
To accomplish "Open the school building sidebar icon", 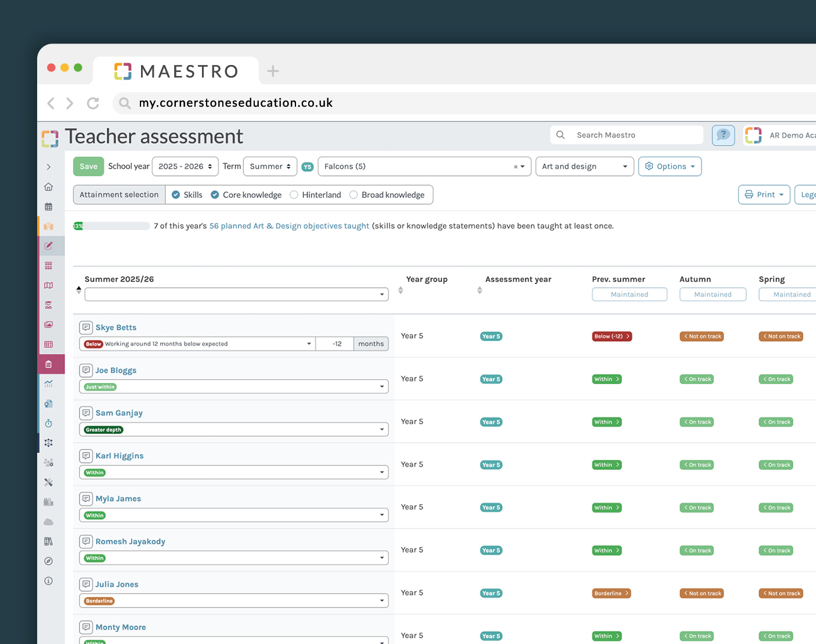I will point(49,226).
